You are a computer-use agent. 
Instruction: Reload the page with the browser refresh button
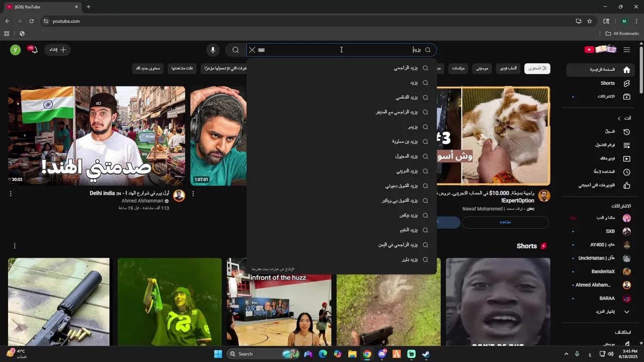(32, 21)
